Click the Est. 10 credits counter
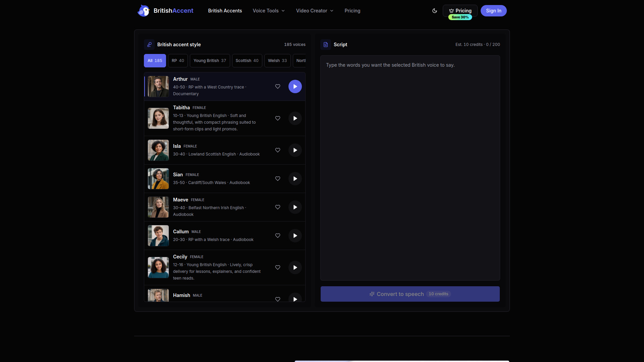 478,45
